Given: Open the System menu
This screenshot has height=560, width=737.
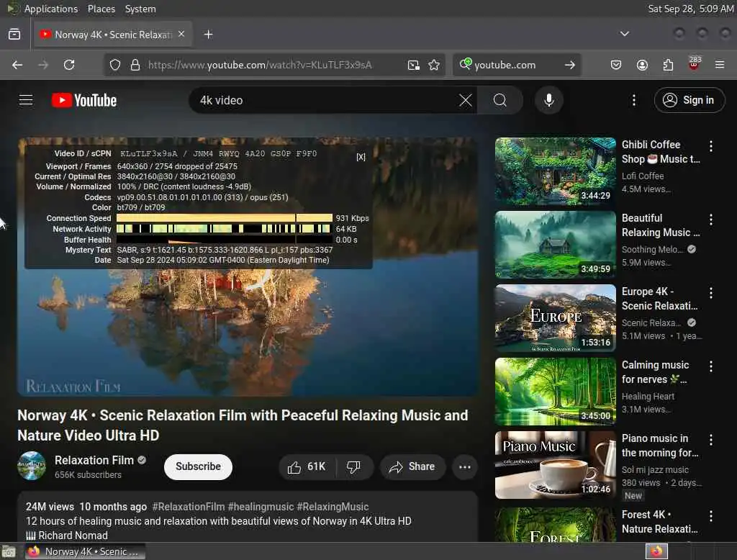Looking at the screenshot, I should pos(140,9).
